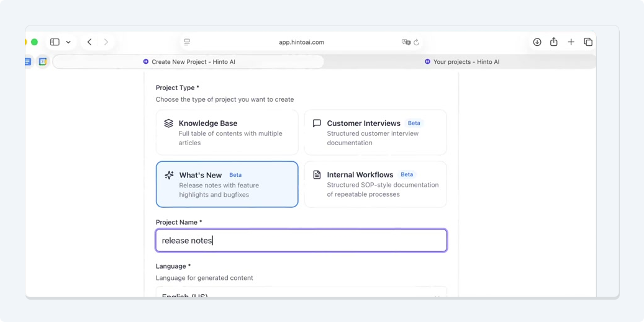The height and width of the screenshot is (322, 644).
Task: Click the Project Name input field
Action: 301,241
